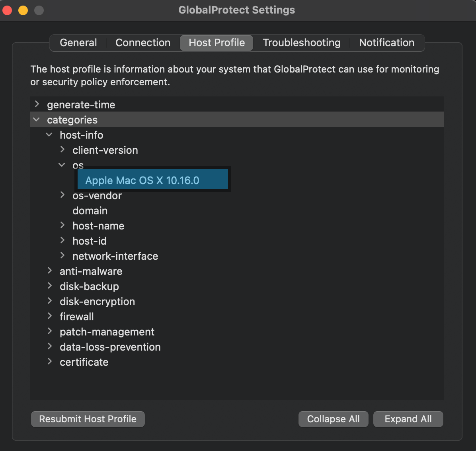Open the Connection tab
This screenshot has height=451, width=476.
[142, 43]
